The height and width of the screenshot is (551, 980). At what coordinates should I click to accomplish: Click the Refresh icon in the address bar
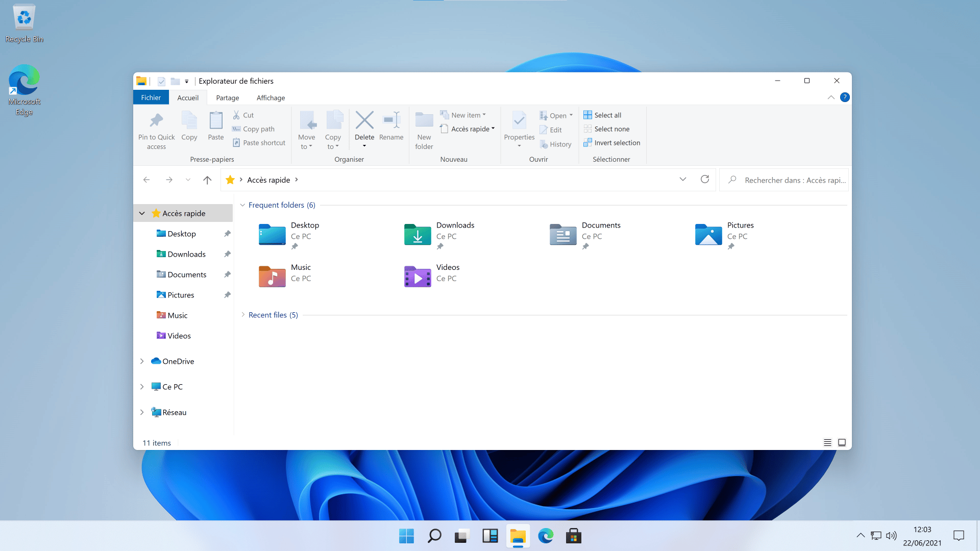coord(705,179)
